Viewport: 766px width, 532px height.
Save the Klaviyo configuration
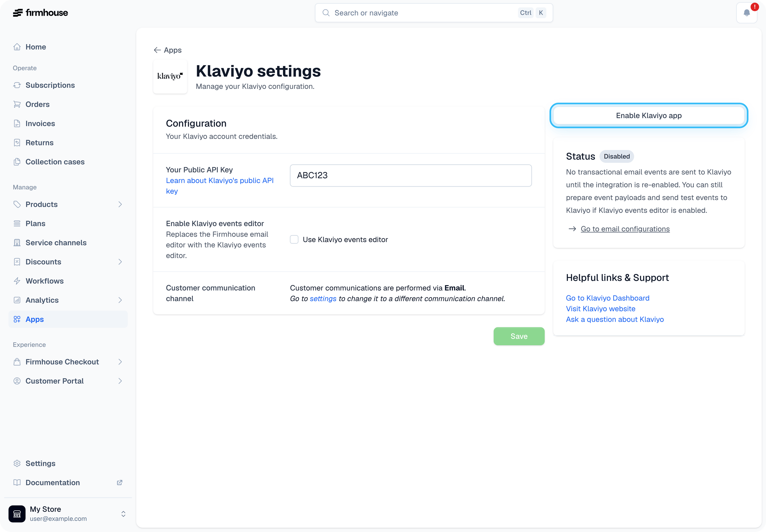coord(519,336)
